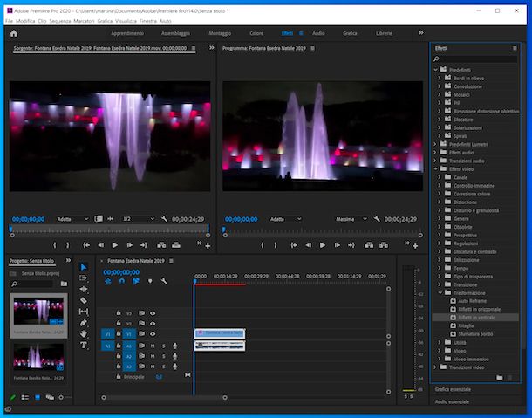The height and width of the screenshot is (418, 532).
Task: Expand the Bordi in rilievo folder
Action: (x=440, y=78)
